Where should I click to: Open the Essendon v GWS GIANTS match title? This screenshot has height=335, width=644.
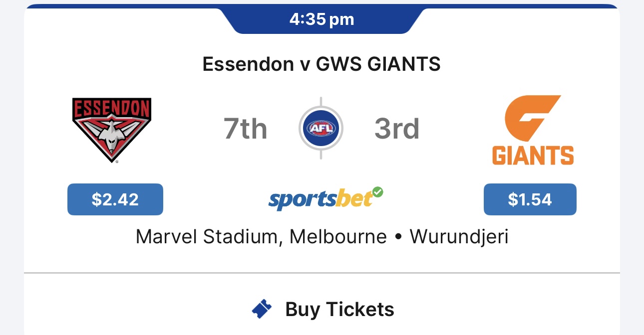click(322, 64)
